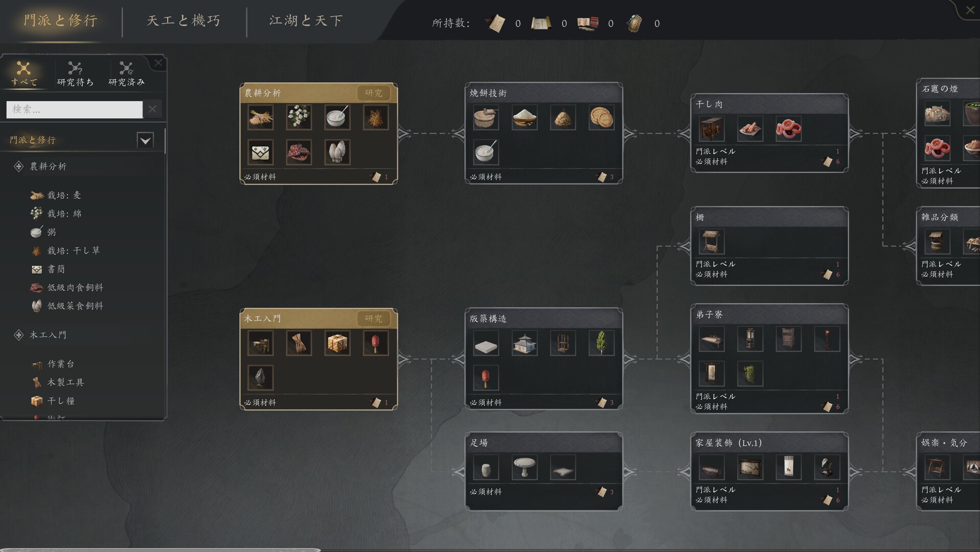980x552 pixels.
Task: Switch filter to 研究済み
Action: click(126, 74)
